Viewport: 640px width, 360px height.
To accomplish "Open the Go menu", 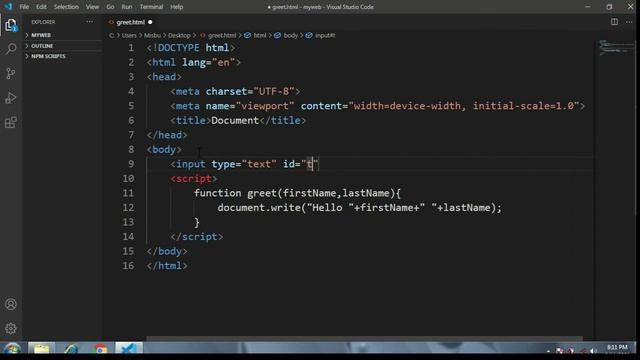I will click(110, 7).
